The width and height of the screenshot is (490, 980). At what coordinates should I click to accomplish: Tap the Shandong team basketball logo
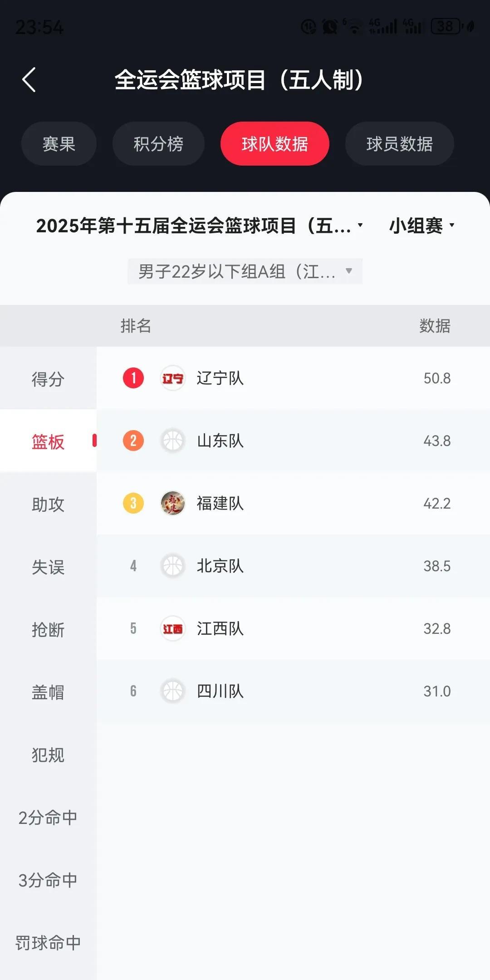pyautogui.click(x=173, y=441)
